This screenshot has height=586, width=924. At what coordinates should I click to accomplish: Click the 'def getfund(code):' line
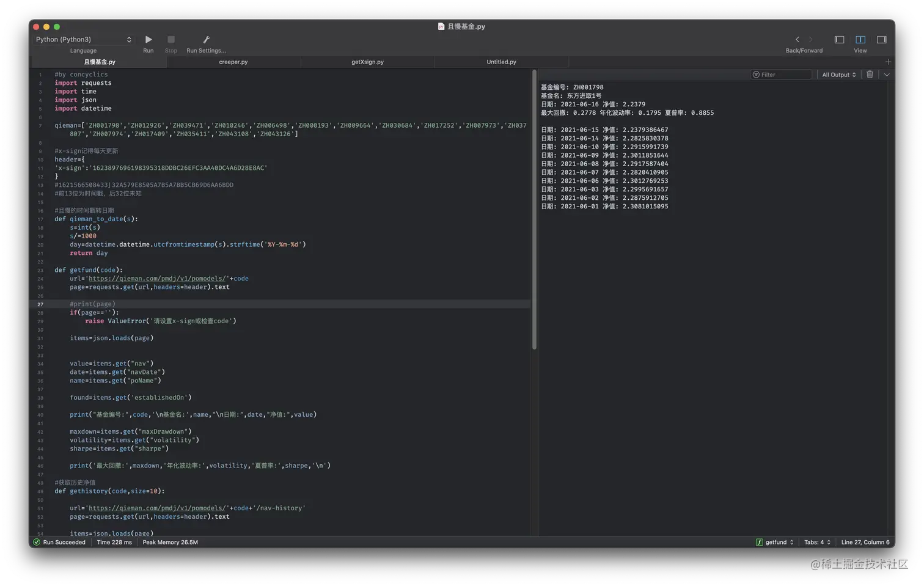coord(89,270)
